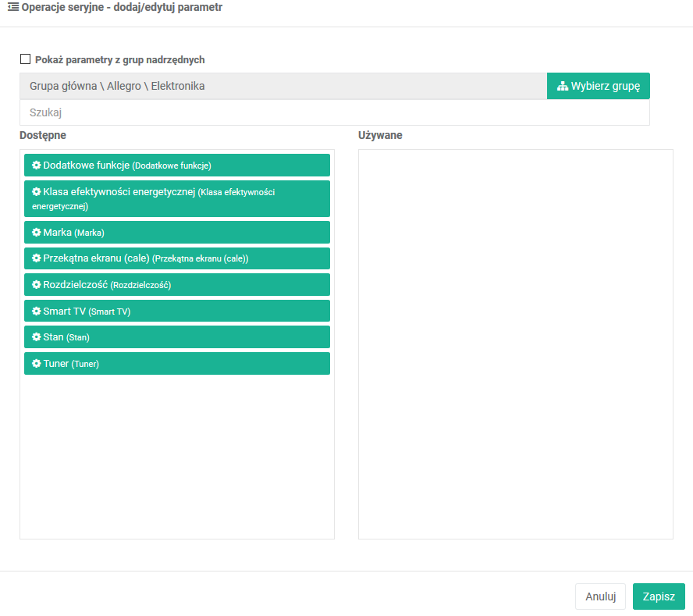Click gear icon on Przekątna ekranu item
Image resolution: width=693 pixels, height=616 pixels.
click(x=36, y=258)
